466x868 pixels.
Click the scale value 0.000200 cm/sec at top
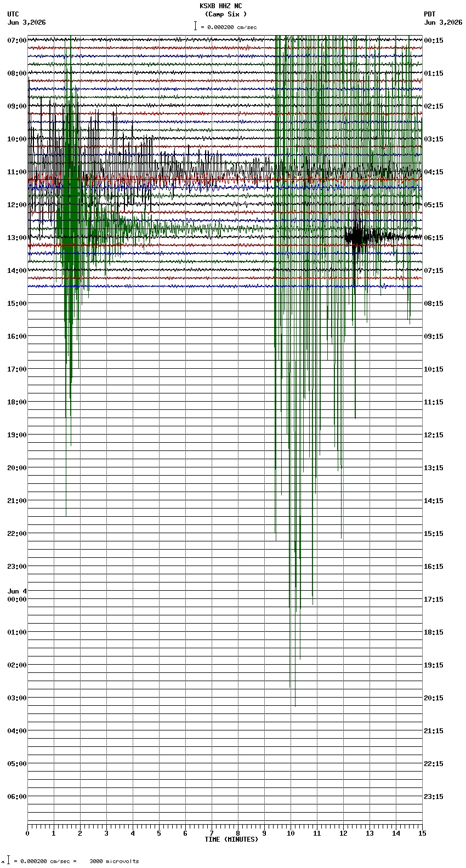231,27
